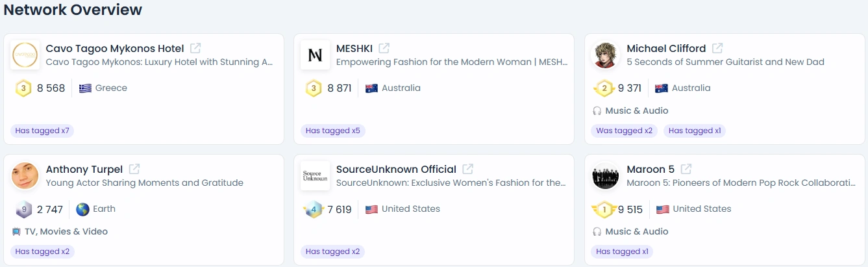The image size is (868, 267).
Task: Click 'Young Actor Sharing Moments and Gratitude' description
Action: 145,183
